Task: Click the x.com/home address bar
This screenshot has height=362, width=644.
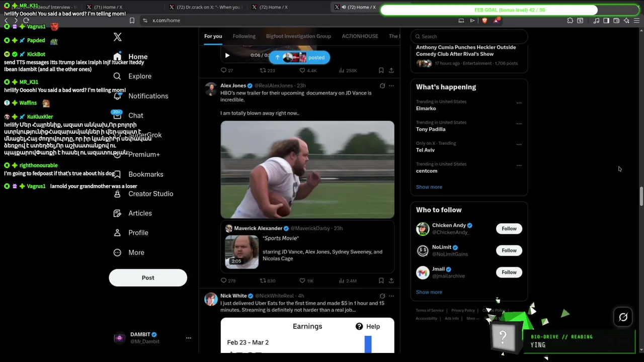Action: pyautogui.click(x=302, y=21)
